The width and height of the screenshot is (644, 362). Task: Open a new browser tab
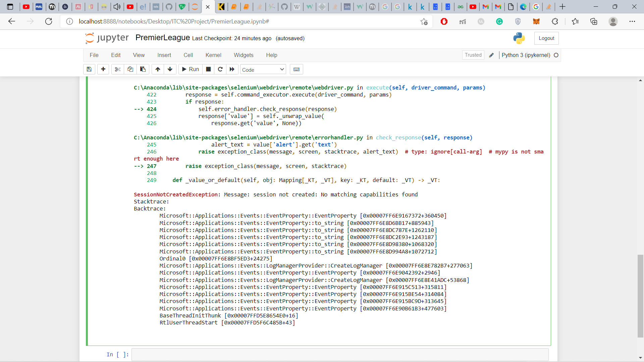(562, 7)
